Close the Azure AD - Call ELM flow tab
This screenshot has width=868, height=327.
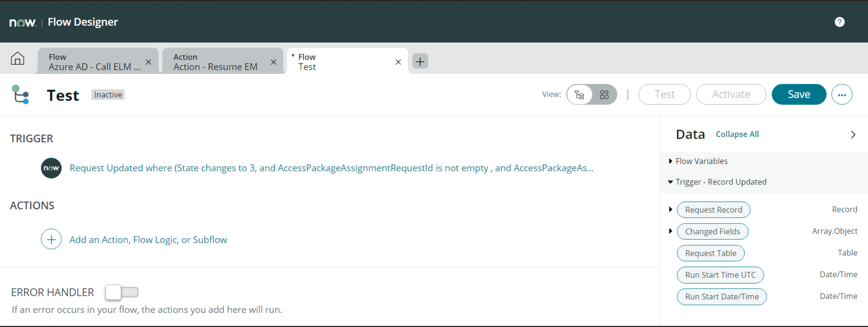tap(148, 62)
